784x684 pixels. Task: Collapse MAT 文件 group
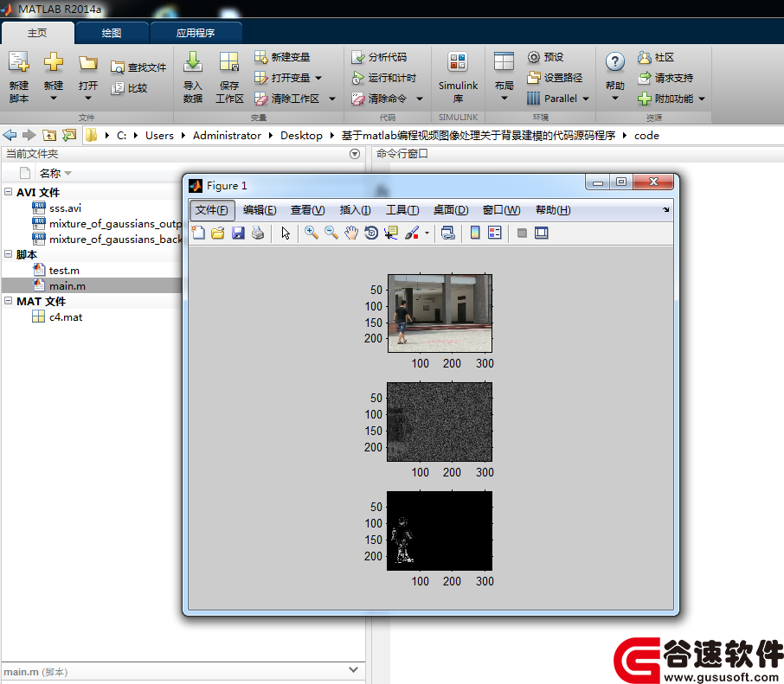click(x=9, y=301)
